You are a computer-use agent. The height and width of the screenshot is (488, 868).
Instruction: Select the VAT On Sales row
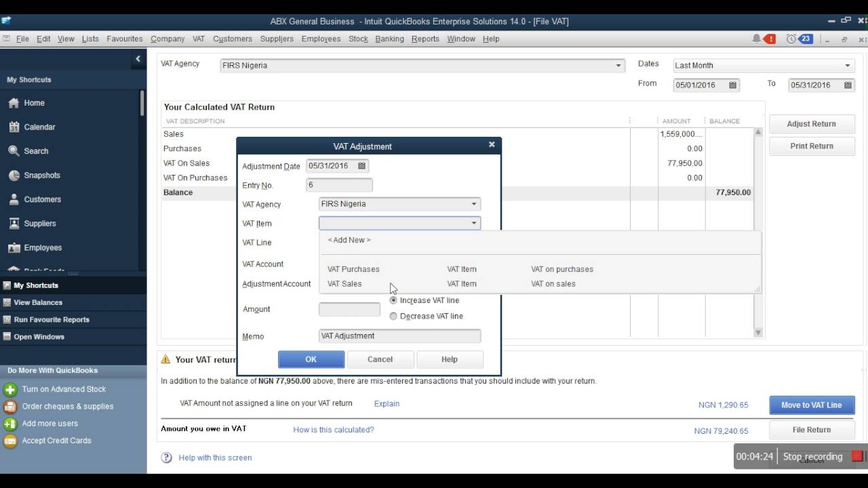457,163
